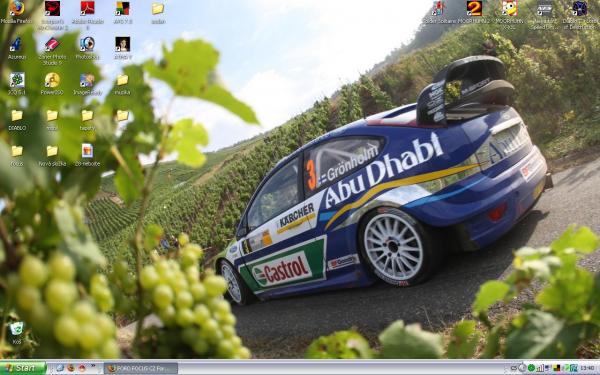Click the green round system tray icon

(x=531, y=368)
